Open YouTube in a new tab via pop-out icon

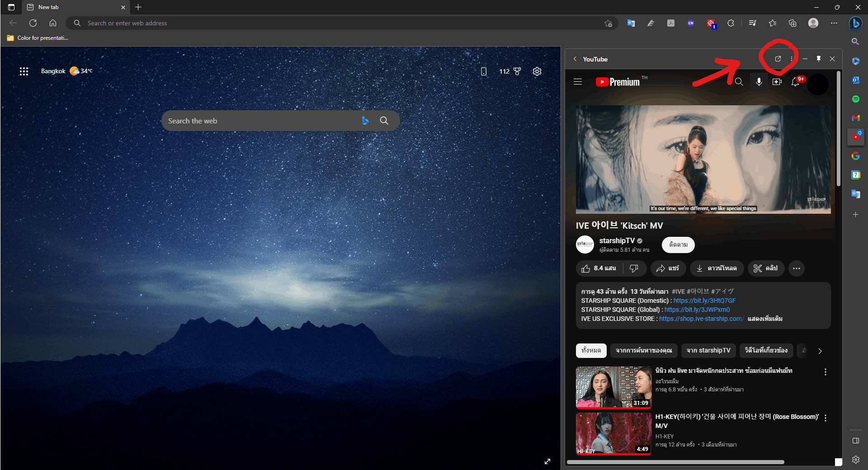[x=778, y=59]
